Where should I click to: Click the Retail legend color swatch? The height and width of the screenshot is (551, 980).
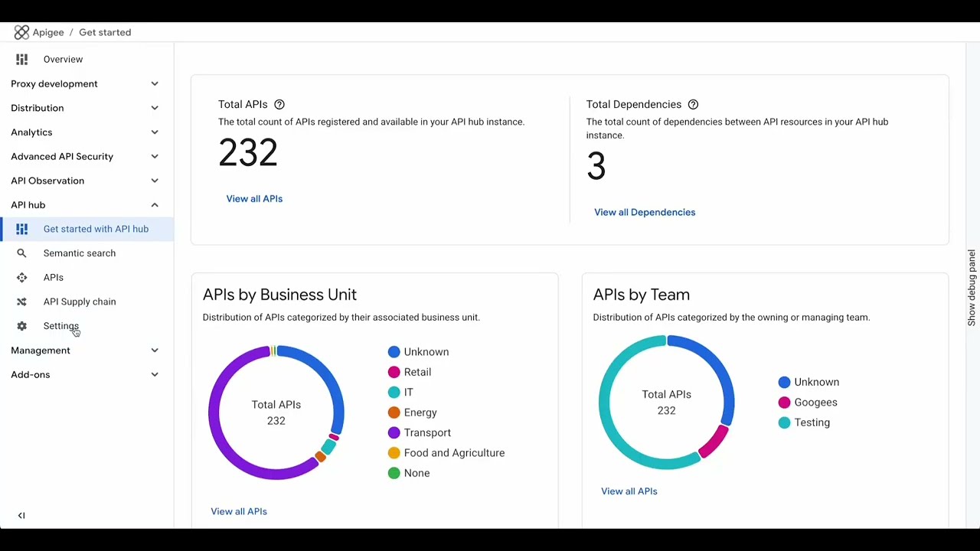(x=394, y=372)
